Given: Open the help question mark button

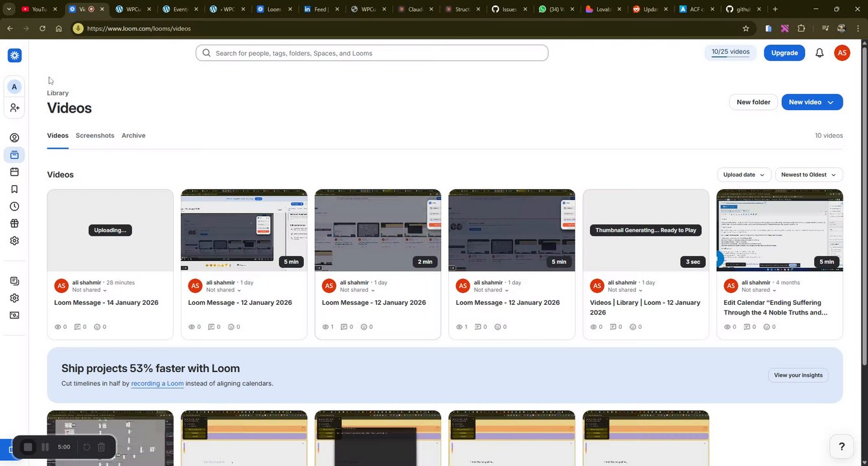Looking at the screenshot, I should pos(841,446).
